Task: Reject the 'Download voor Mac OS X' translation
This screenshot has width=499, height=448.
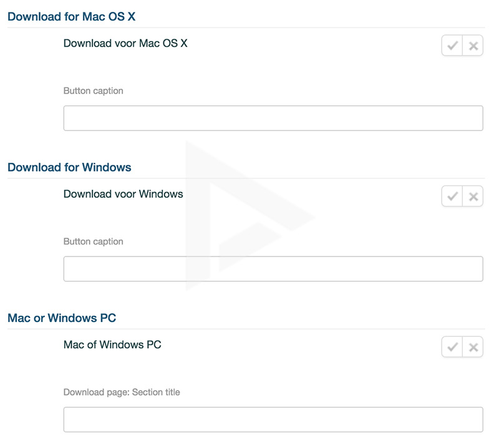Action: pos(473,46)
